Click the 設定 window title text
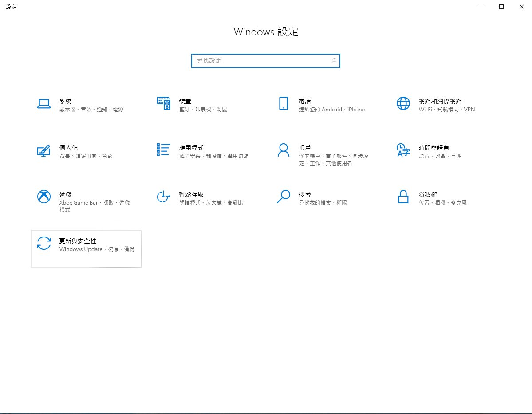532x414 pixels. [x=11, y=7]
